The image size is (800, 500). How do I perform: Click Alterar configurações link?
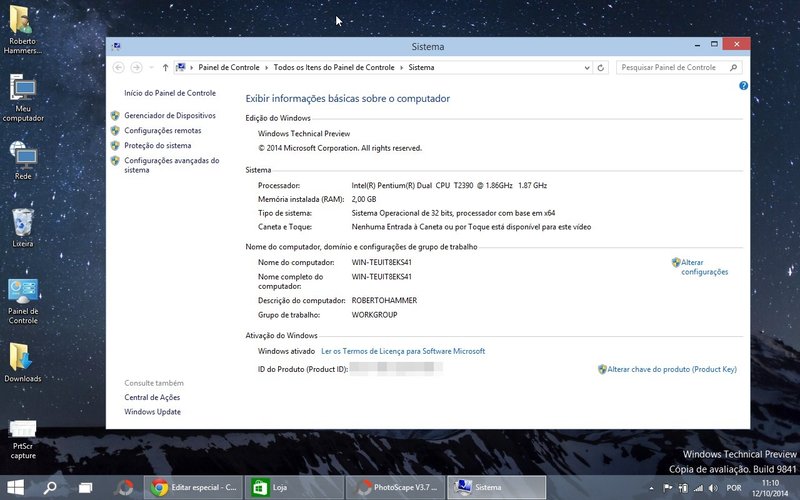coord(705,267)
